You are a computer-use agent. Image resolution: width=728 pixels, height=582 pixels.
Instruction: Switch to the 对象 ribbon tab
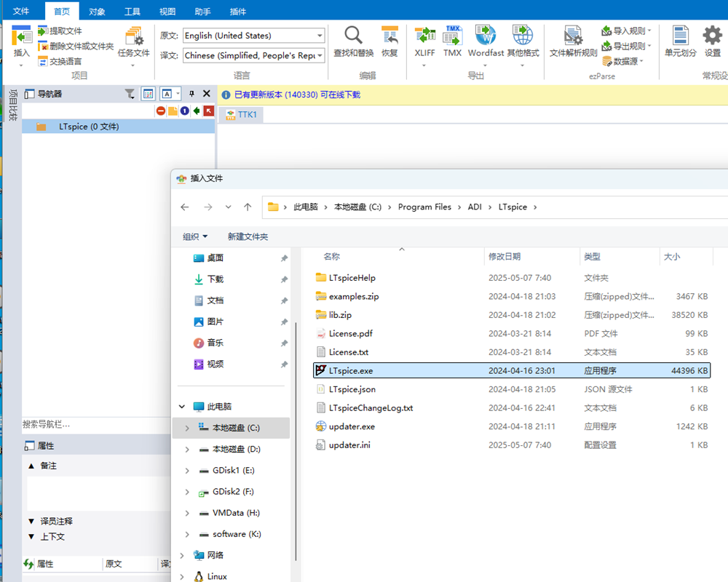[97, 11]
